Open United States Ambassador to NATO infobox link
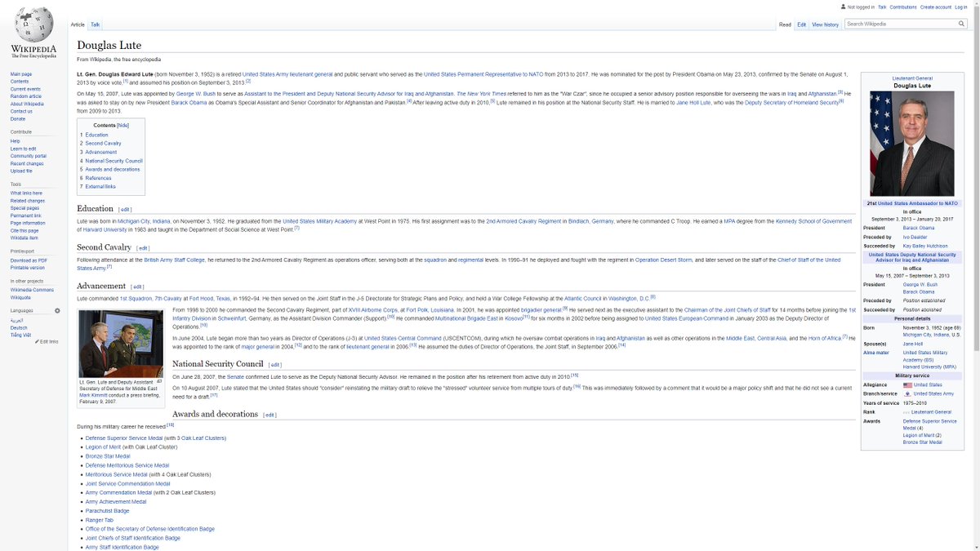The width and height of the screenshot is (980, 551). (918, 203)
